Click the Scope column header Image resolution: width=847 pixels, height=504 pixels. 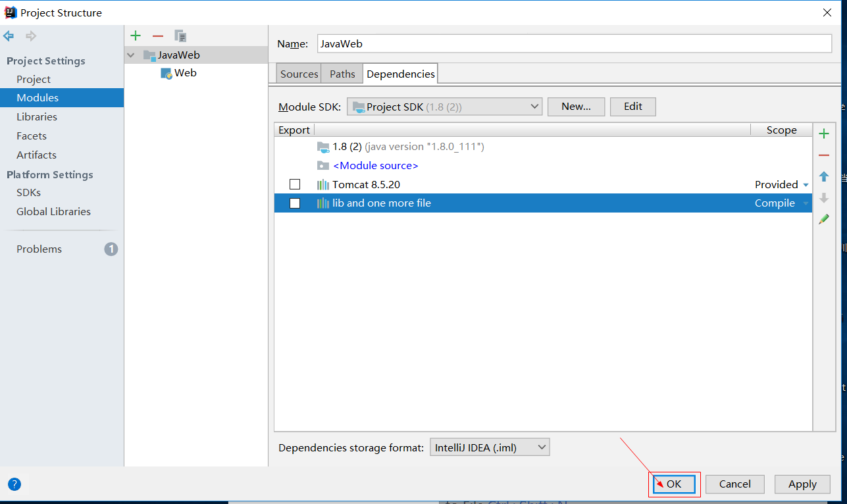pyautogui.click(x=782, y=130)
